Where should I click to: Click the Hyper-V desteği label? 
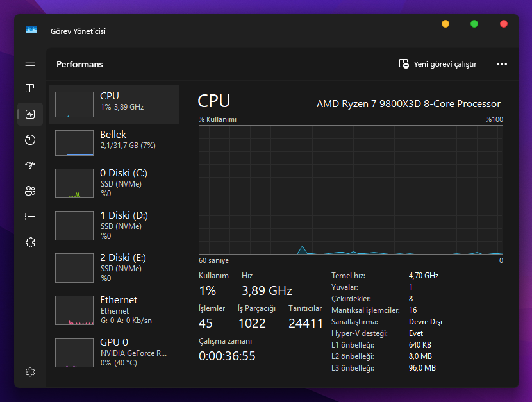point(360,333)
